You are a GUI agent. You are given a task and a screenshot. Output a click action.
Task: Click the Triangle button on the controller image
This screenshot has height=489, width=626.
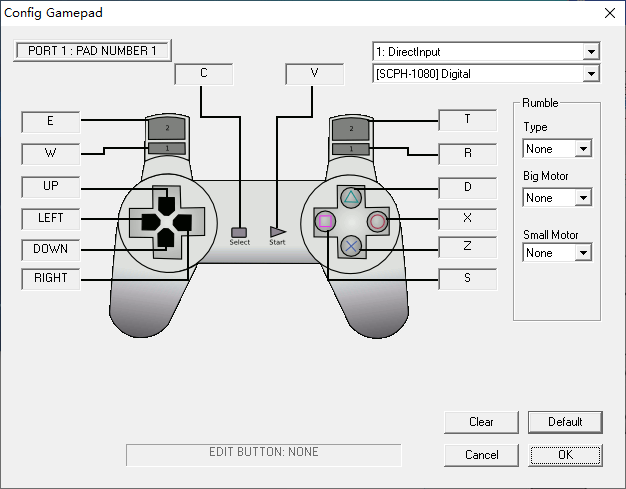tap(351, 197)
